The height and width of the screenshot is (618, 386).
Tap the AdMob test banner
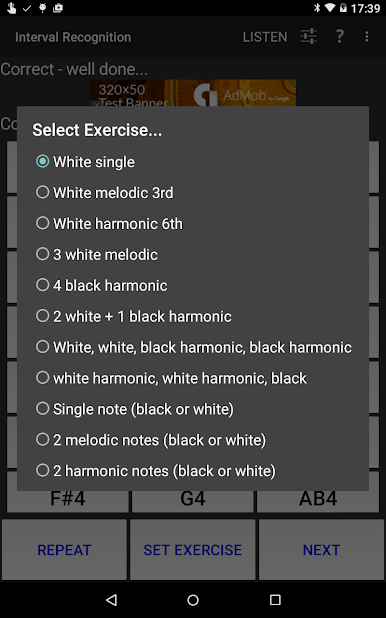coord(193,93)
